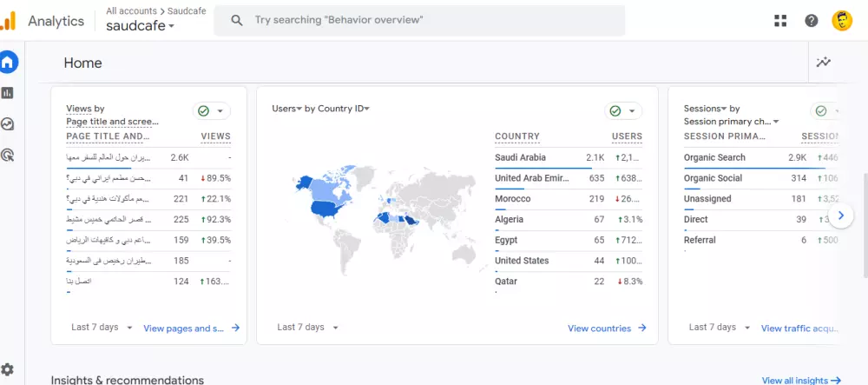
Task: Click the Google apps grid icon
Action: point(780,21)
